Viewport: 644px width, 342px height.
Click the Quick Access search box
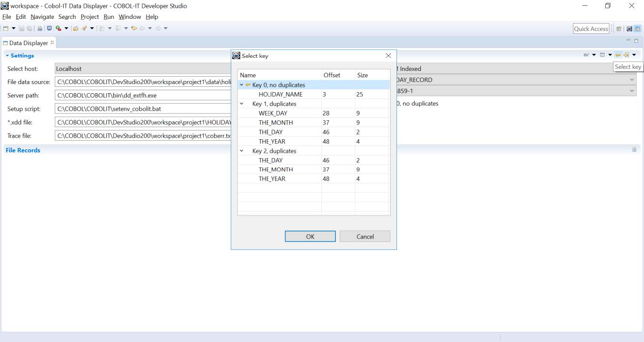[591, 29]
